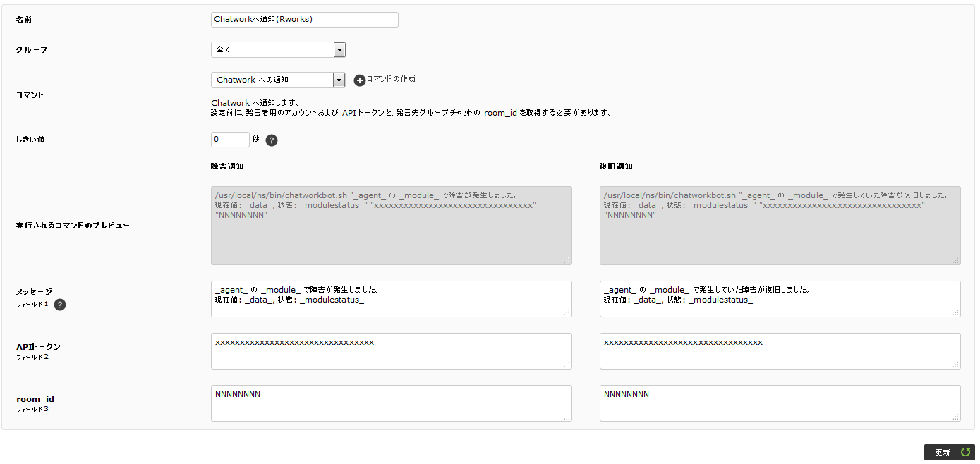Viewport: 980px width, 464px height.
Task: Click the plus icon for コマンドの作成
Action: (359, 80)
